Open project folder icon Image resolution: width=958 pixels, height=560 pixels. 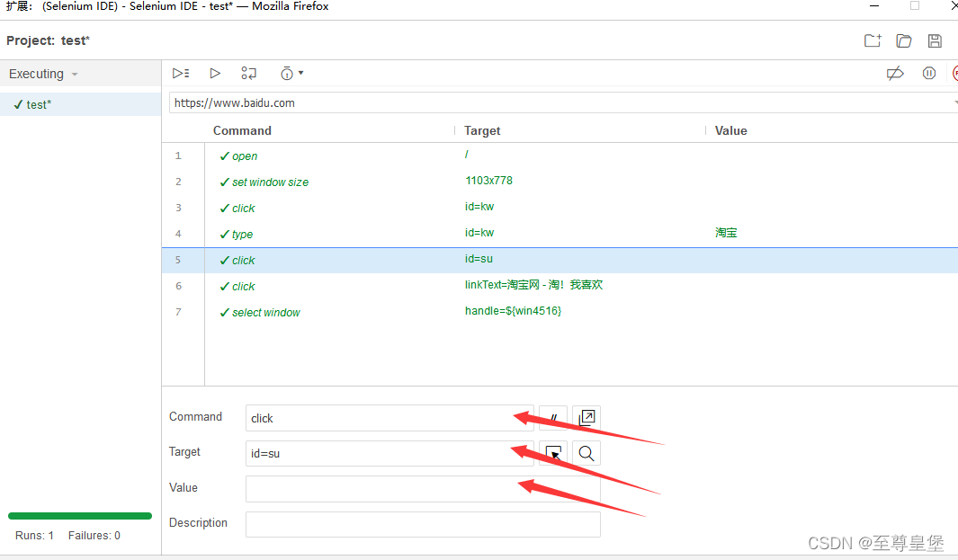(x=904, y=40)
